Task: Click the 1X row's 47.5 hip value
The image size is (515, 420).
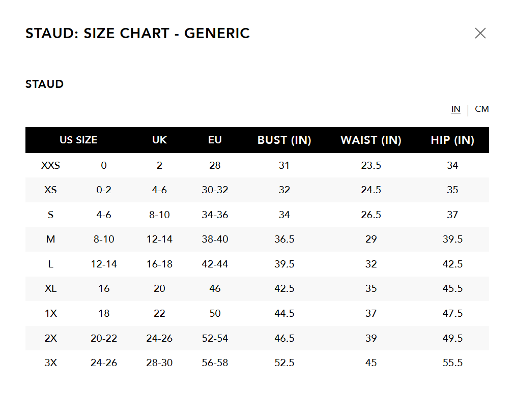Action: pos(452,314)
